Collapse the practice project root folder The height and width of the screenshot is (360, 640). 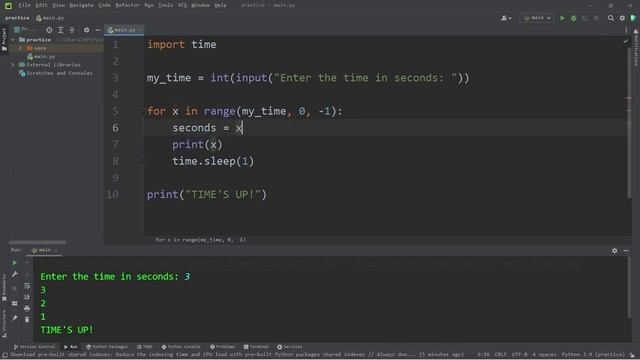tap(13, 40)
